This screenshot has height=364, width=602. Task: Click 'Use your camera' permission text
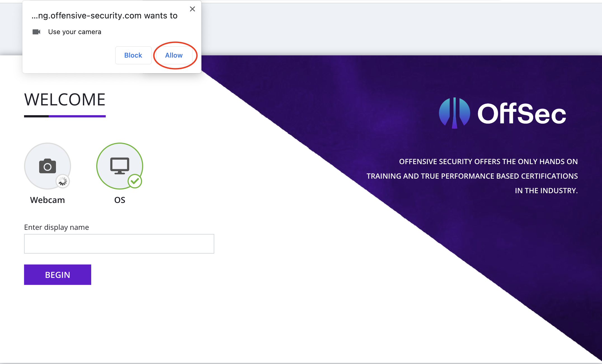75,32
